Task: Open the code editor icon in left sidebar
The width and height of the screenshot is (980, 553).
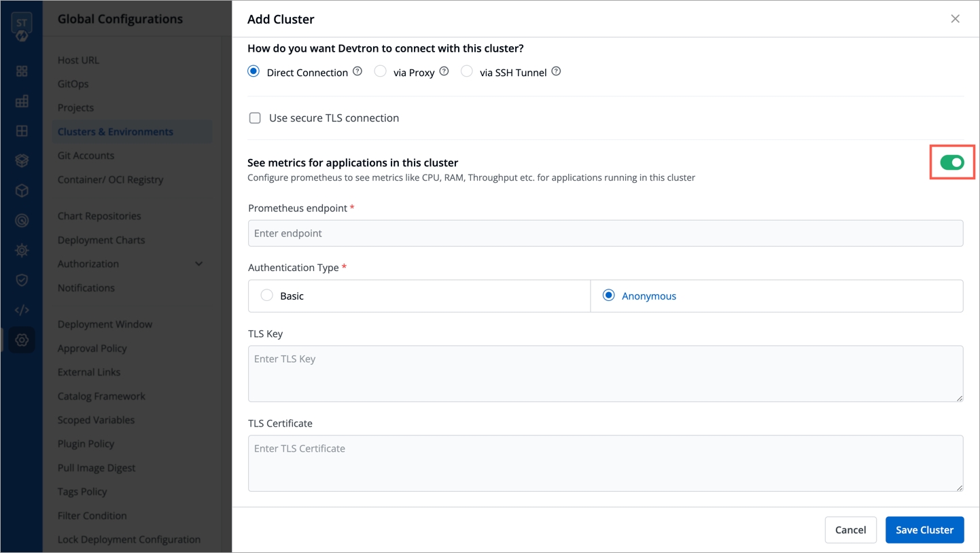Action: 22,310
